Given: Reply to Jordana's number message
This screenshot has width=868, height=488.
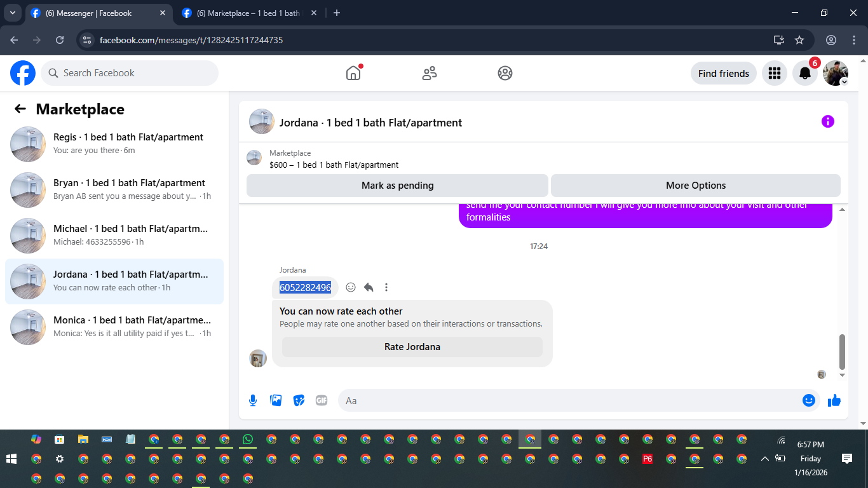Looking at the screenshot, I should 369,287.
